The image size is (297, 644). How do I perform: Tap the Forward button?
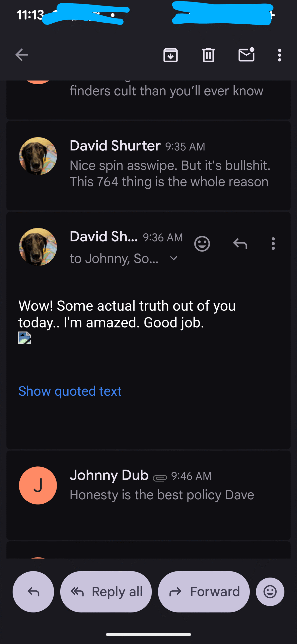[x=204, y=592]
